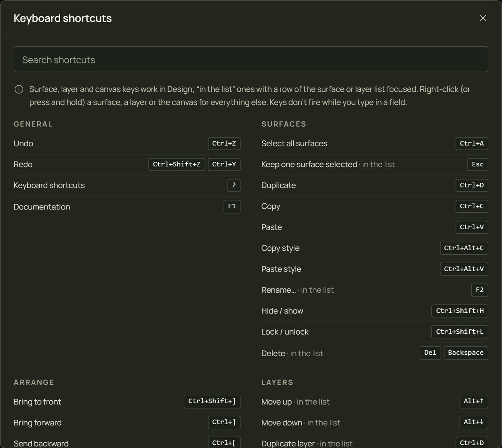The width and height of the screenshot is (502, 448).
Task: Click the Alt+↑ key badge
Action: tap(474, 401)
